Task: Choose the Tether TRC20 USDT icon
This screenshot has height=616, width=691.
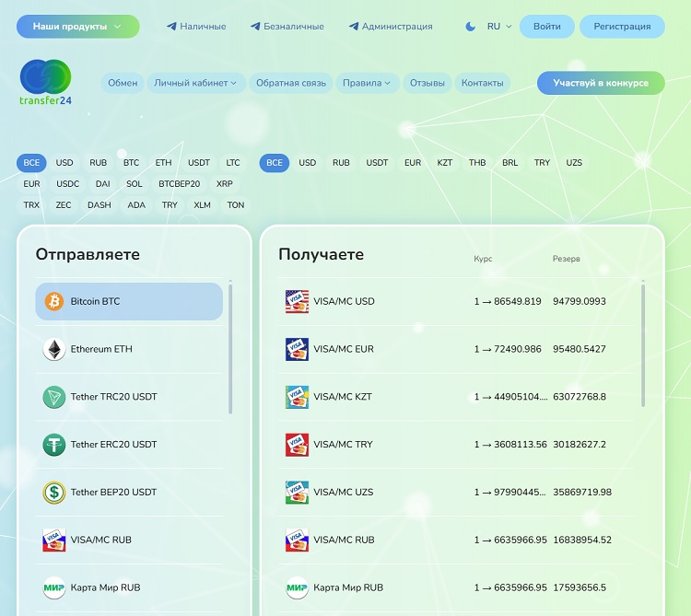Action: (54, 397)
